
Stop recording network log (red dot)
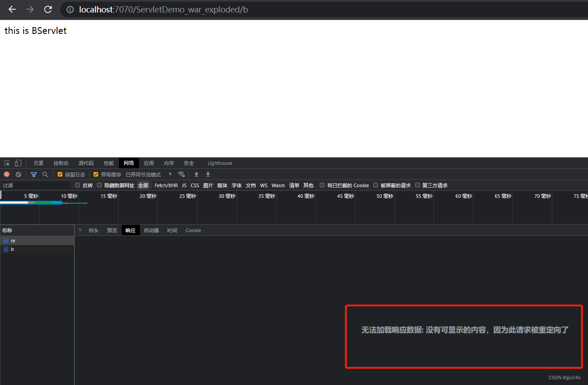pyautogui.click(x=7, y=174)
